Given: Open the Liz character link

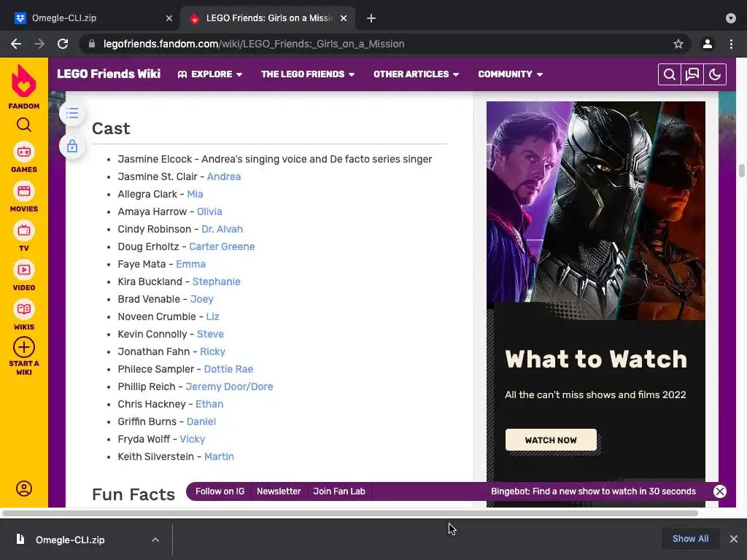Looking at the screenshot, I should point(212,316).
